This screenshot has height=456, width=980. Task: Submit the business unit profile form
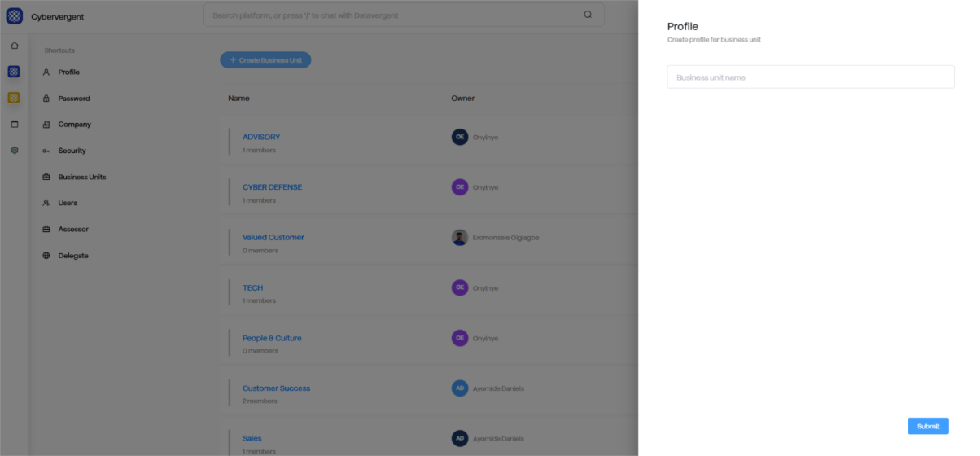[928, 426]
